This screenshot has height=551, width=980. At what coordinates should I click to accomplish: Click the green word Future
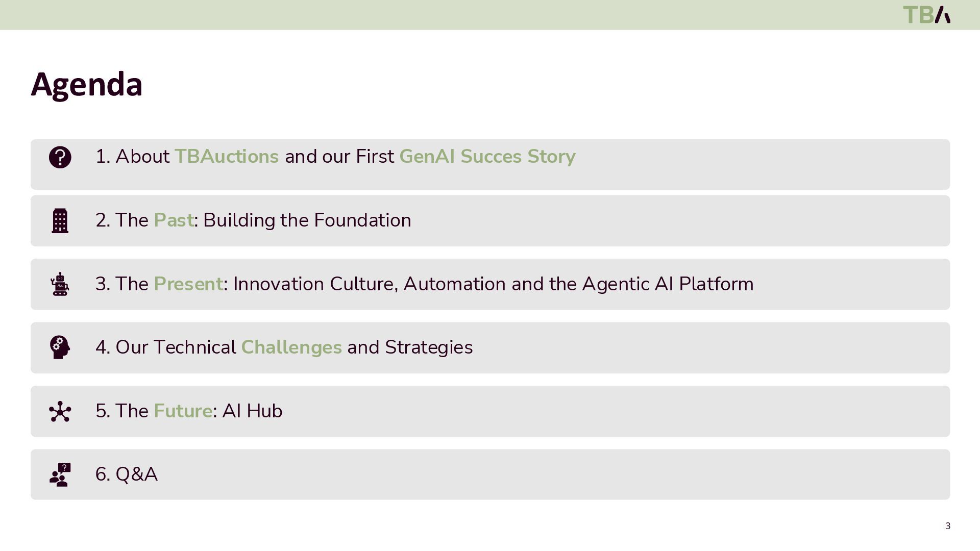click(x=183, y=411)
